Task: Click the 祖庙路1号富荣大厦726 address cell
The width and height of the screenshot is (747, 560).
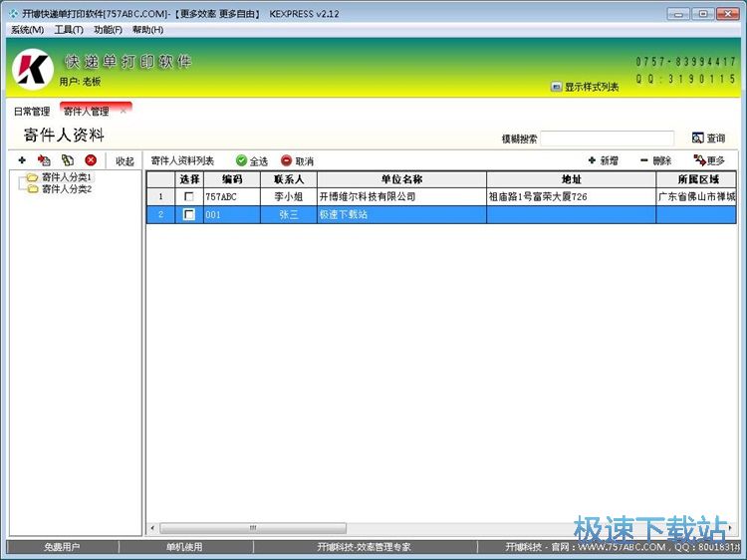Action: pyautogui.click(x=572, y=196)
